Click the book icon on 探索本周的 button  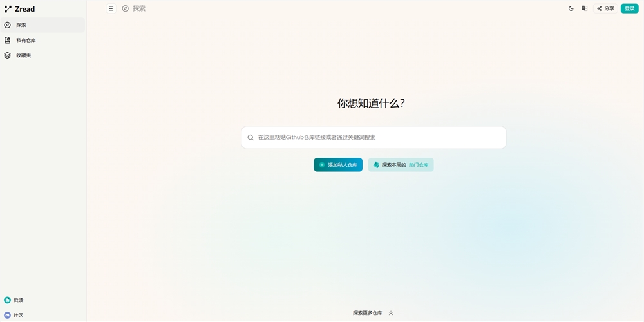[376, 165]
